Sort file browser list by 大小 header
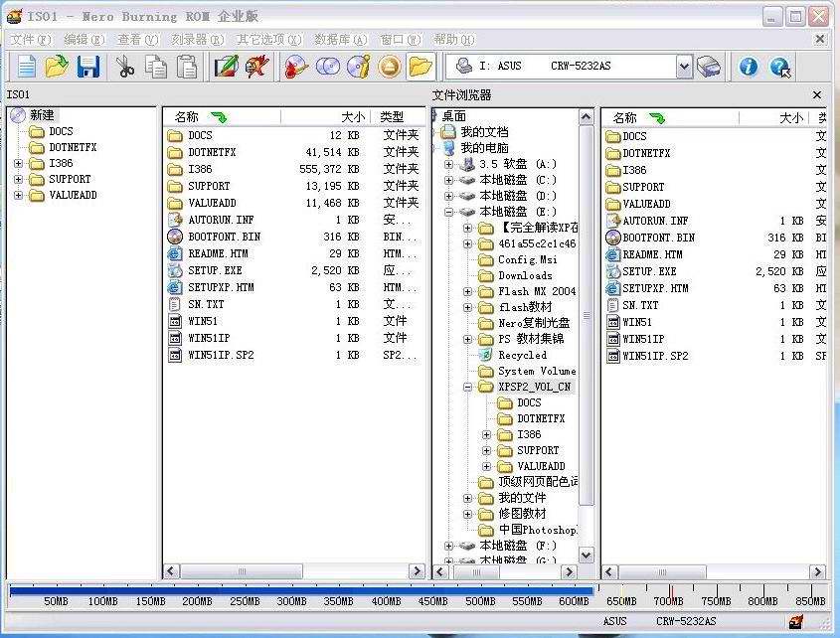The width and height of the screenshot is (840, 638). coord(773,118)
